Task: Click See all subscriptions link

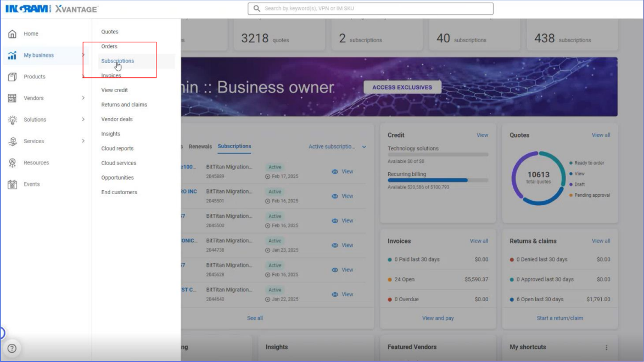Action: point(255,318)
